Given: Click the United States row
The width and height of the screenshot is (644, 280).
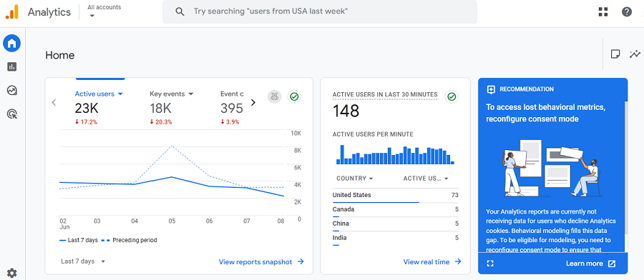Looking at the screenshot, I should point(396,196).
